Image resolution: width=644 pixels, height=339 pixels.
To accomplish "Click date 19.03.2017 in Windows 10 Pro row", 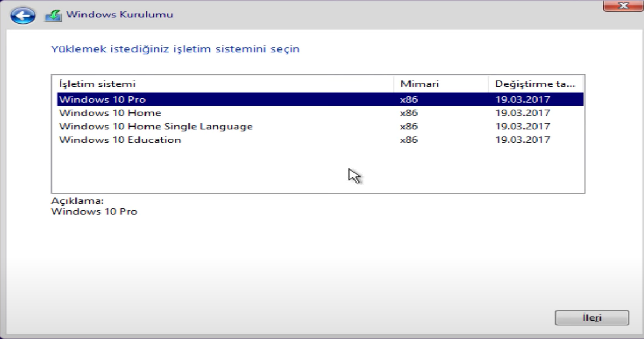I will pos(522,99).
